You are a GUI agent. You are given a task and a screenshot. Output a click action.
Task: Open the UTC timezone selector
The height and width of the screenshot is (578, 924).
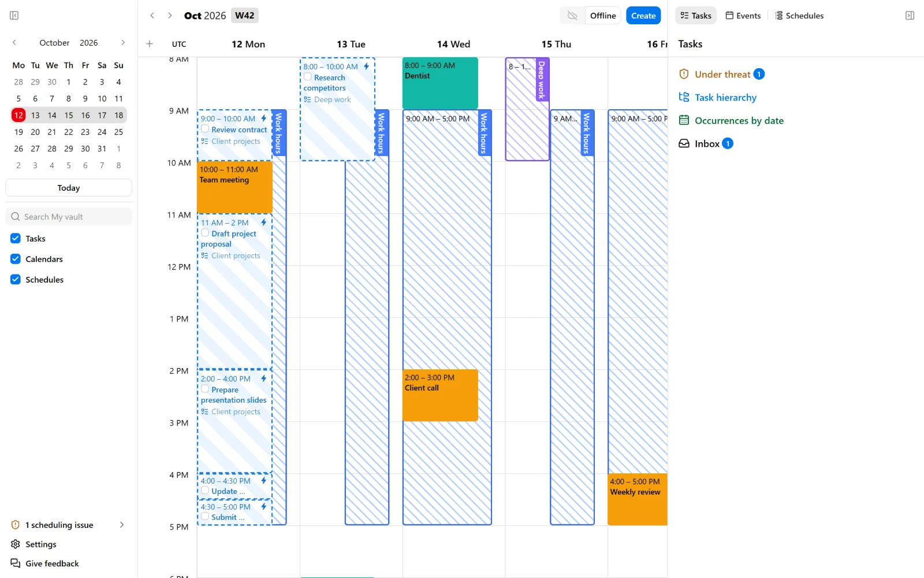click(x=179, y=44)
